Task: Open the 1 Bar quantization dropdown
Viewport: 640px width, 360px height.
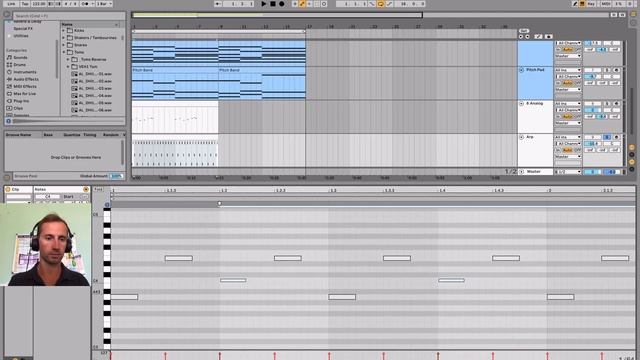Action: click(104, 4)
